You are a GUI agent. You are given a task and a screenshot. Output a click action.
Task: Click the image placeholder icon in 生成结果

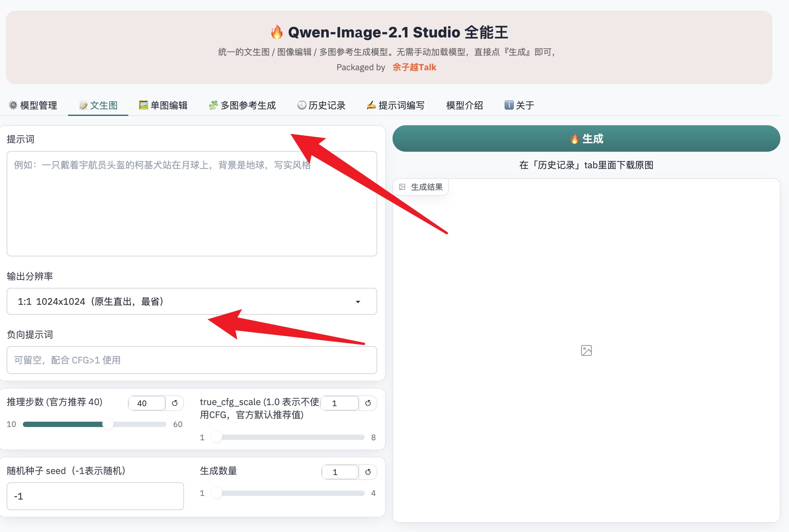[x=586, y=350]
